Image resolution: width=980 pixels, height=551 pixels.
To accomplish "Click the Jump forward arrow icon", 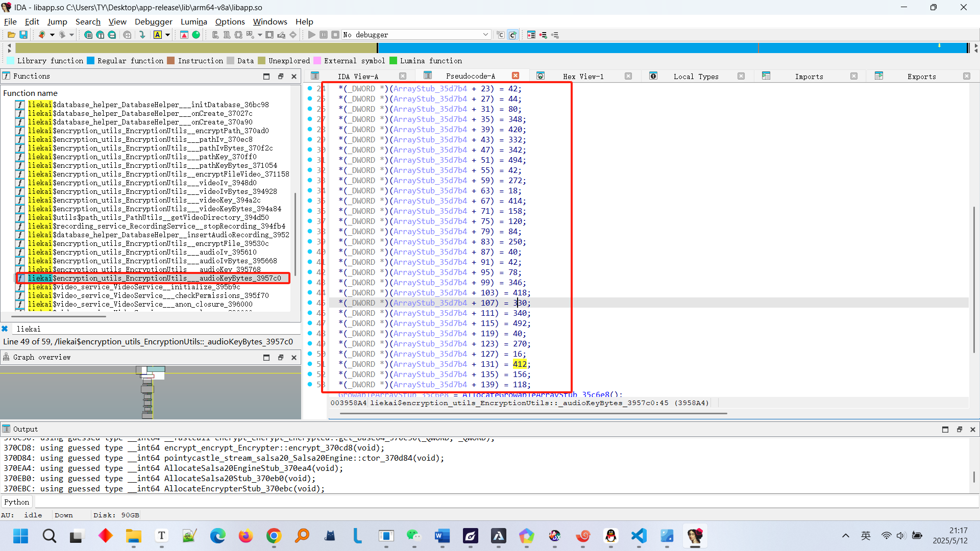I will click(x=62, y=35).
